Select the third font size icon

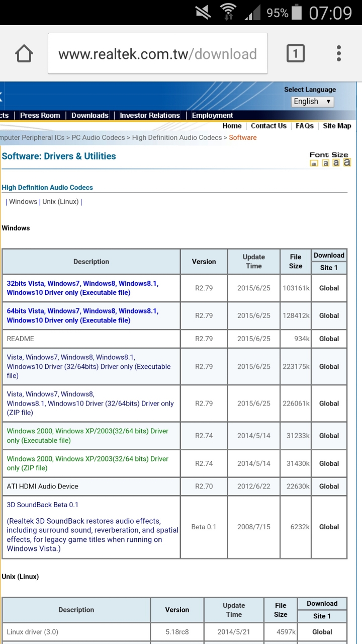coord(336,163)
